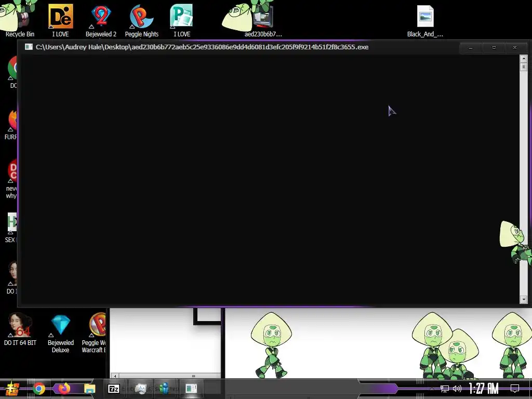Open the clock showing 1:27 AM
This screenshot has width=532, height=399.
coord(484,389)
